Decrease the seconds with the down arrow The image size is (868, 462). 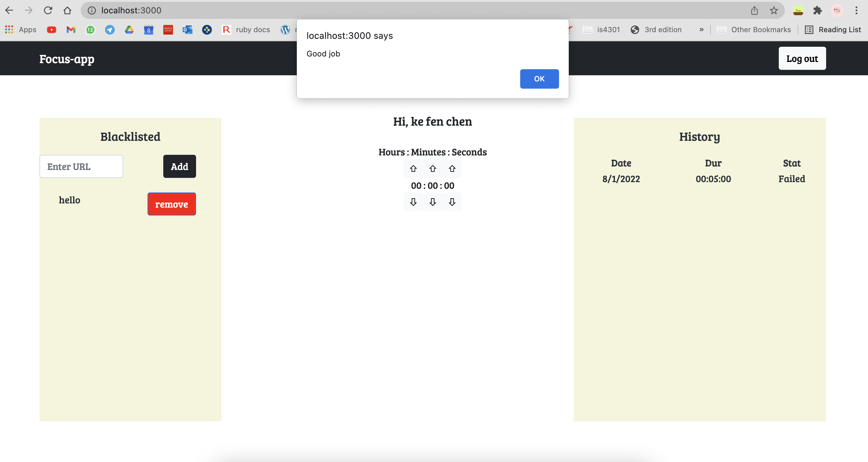[452, 202]
